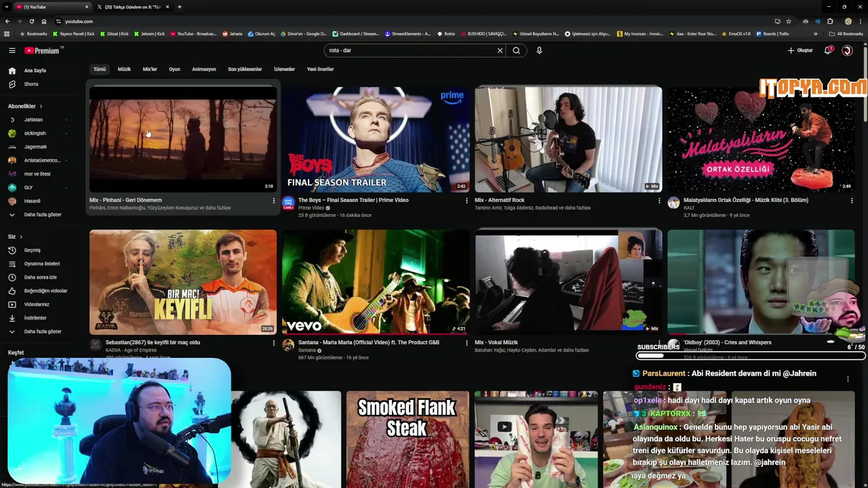Select the Son yüklenenler filter chip
The height and width of the screenshot is (488, 868).
tap(245, 69)
